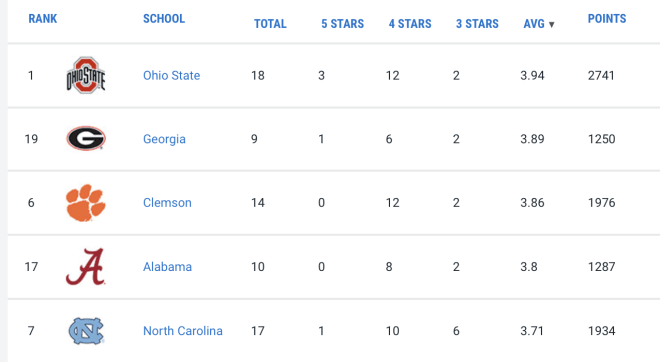Sort by 4 STARS column header
This screenshot has width=660, height=362.
(410, 24)
